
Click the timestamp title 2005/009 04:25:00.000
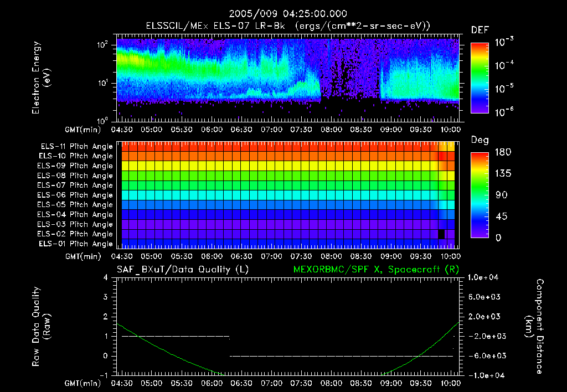[x=288, y=14]
